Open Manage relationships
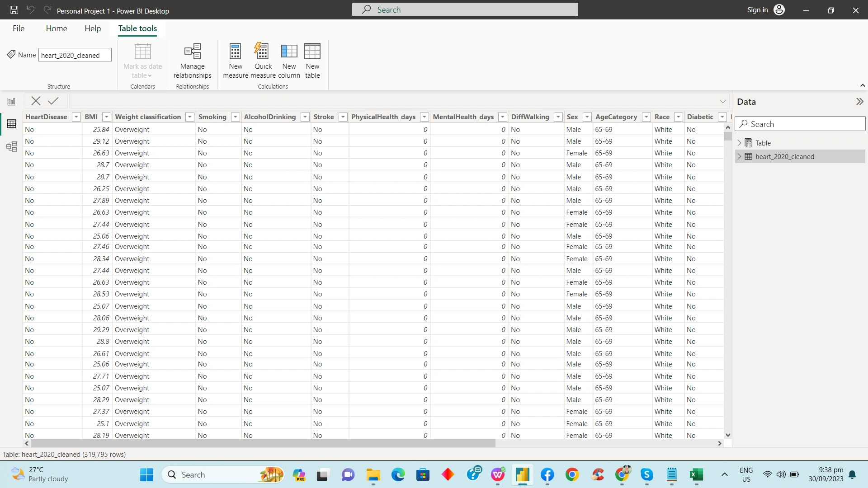 pyautogui.click(x=192, y=60)
